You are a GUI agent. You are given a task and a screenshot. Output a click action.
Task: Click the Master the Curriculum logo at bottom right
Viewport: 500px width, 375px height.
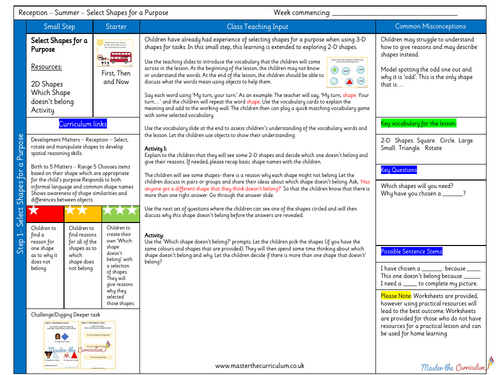pyautogui.click(x=457, y=365)
